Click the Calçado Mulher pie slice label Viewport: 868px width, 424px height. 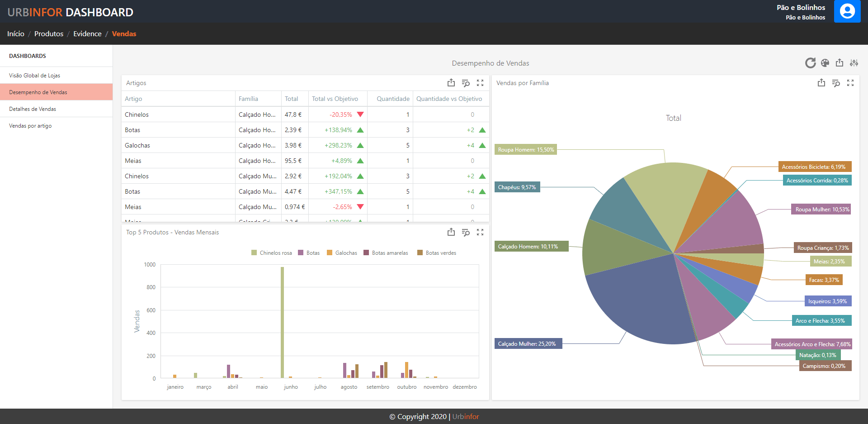pos(528,344)
